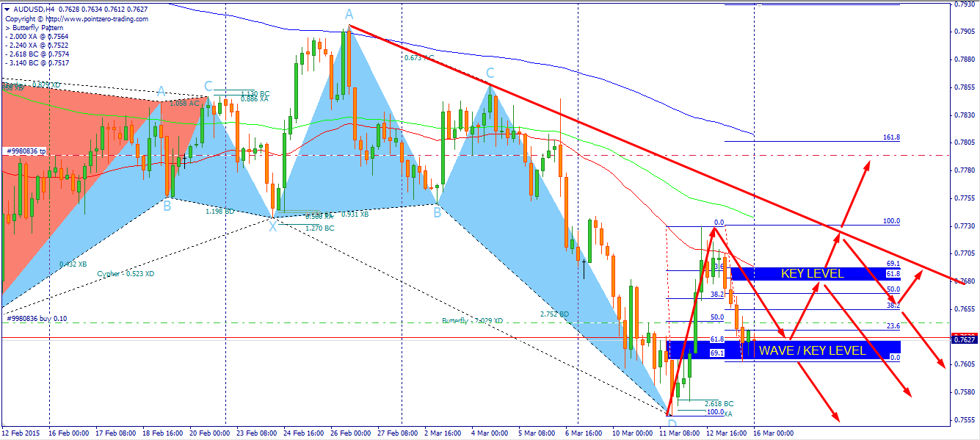Click the blue 'KEY LEVEL' rectangle

click(x=815, y=273)
